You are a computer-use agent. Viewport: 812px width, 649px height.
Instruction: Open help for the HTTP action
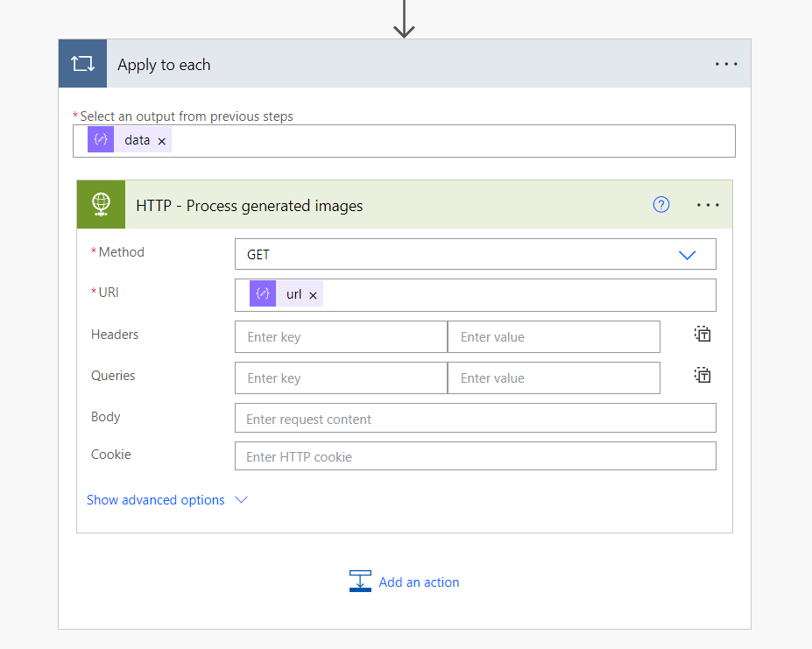click(661, 205)
